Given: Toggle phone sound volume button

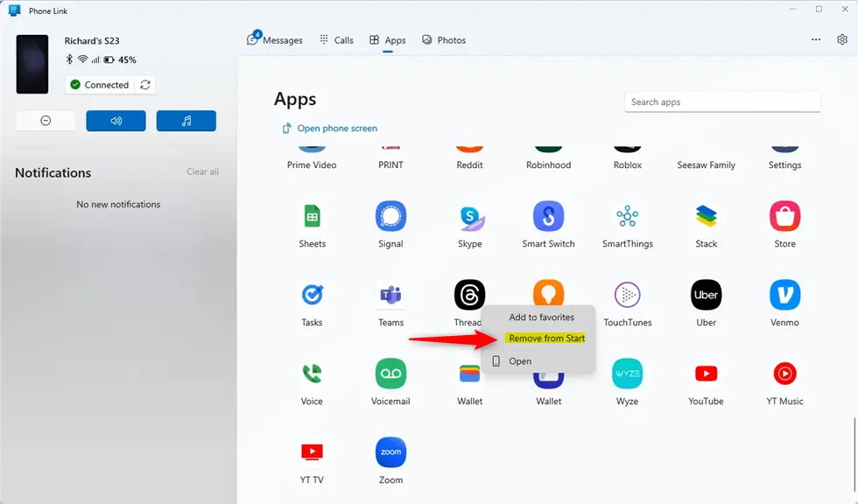Looking at the screenshot, I should (116, 121).
